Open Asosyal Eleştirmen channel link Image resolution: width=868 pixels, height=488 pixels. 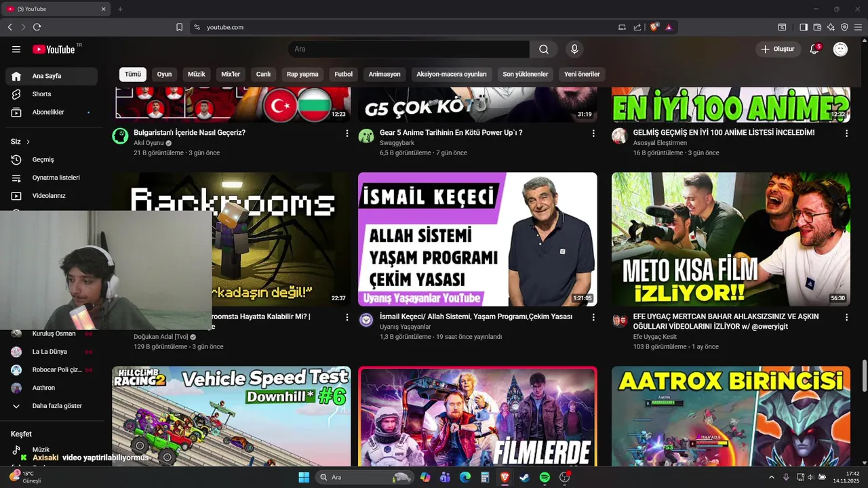pyautogui.click(x=660, y=143)
